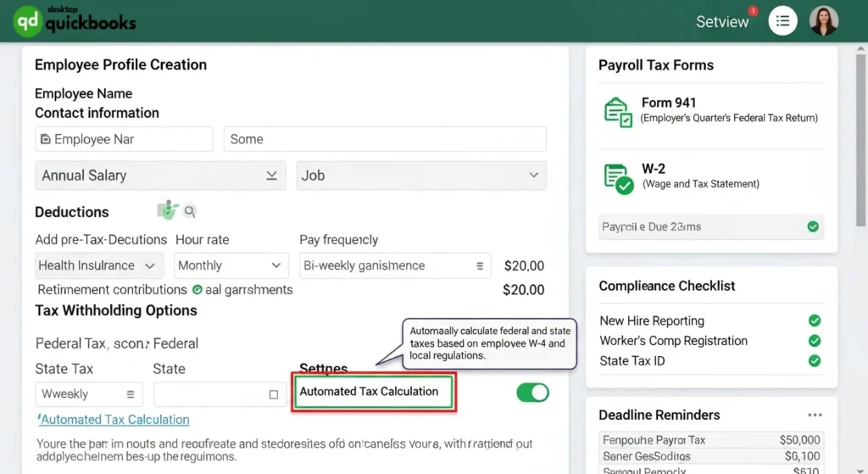This screenshot has height=474, width=868.
Task: Open Setview in the top bar
Action: pos(721,22)
